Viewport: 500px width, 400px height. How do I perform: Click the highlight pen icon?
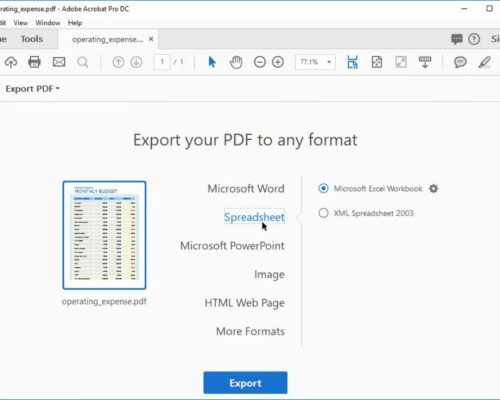[x=484, y=62]
